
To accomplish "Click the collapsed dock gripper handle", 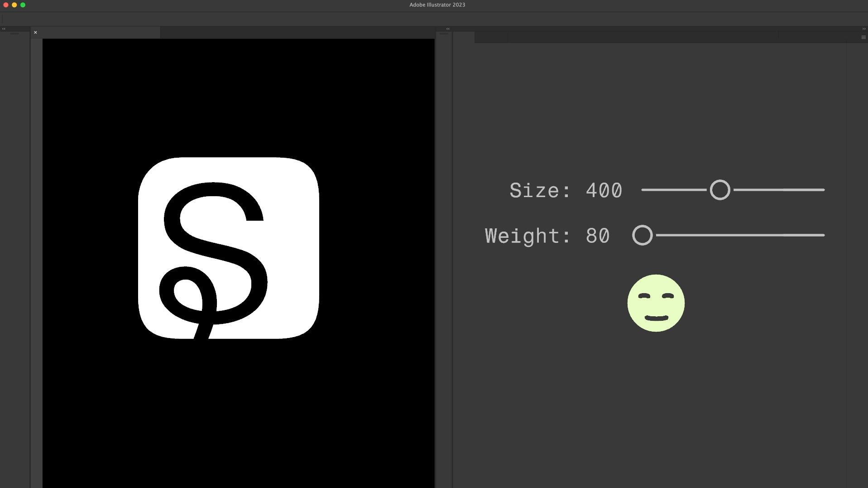I will [x=444, y=34].
